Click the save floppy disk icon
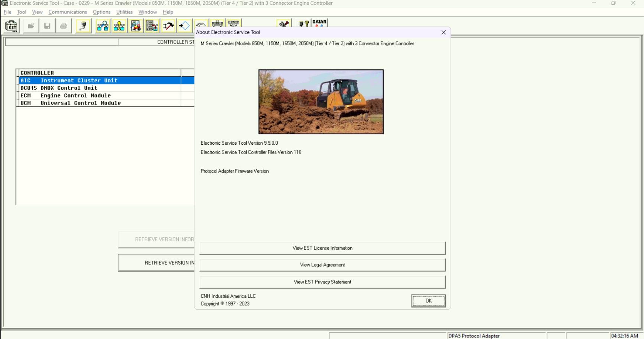 [47, 26]
